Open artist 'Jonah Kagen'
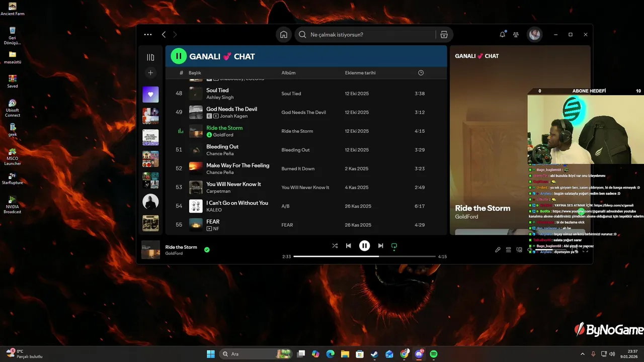 (233, 116)
